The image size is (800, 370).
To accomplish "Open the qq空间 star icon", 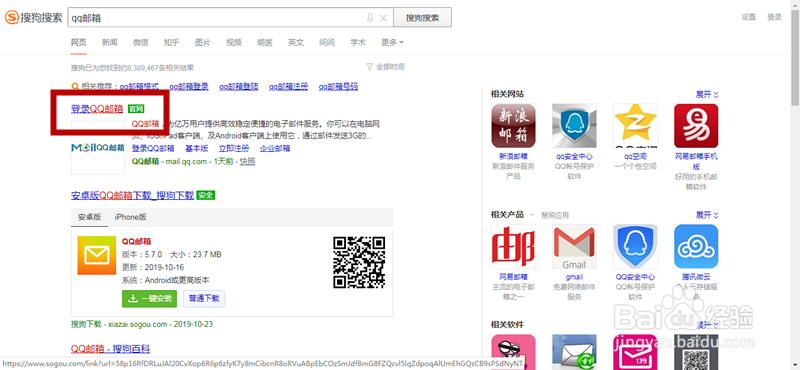I will pyautogui.click(x=635, y=126).
